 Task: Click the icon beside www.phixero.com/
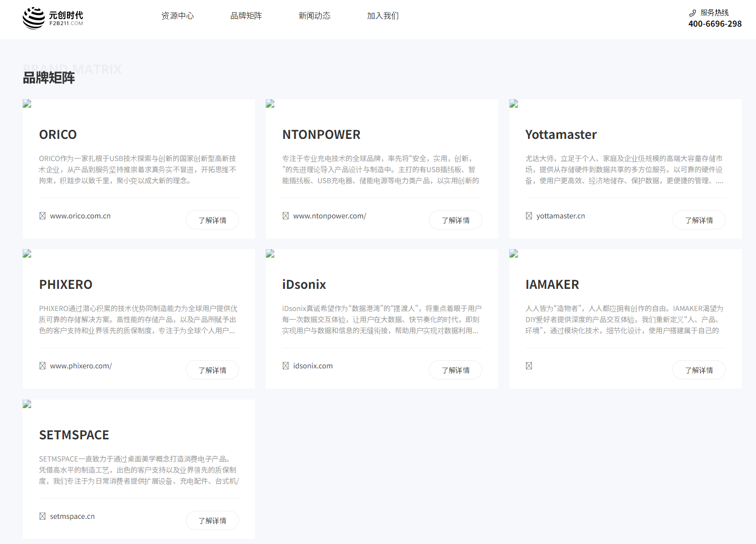click(x=42, y=366)
